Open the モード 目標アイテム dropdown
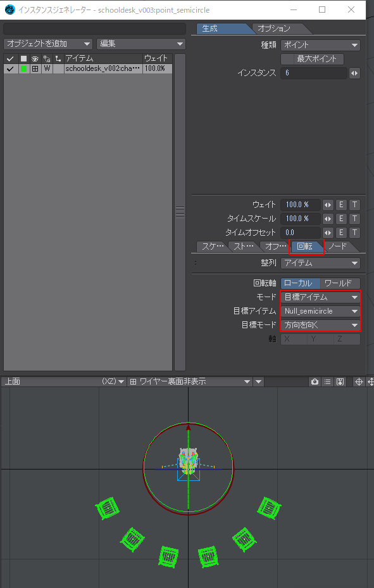 pos(320,297)
